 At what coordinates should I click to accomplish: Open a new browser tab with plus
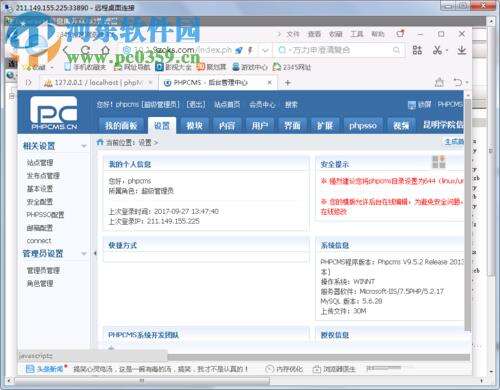[x=288, y=82]
